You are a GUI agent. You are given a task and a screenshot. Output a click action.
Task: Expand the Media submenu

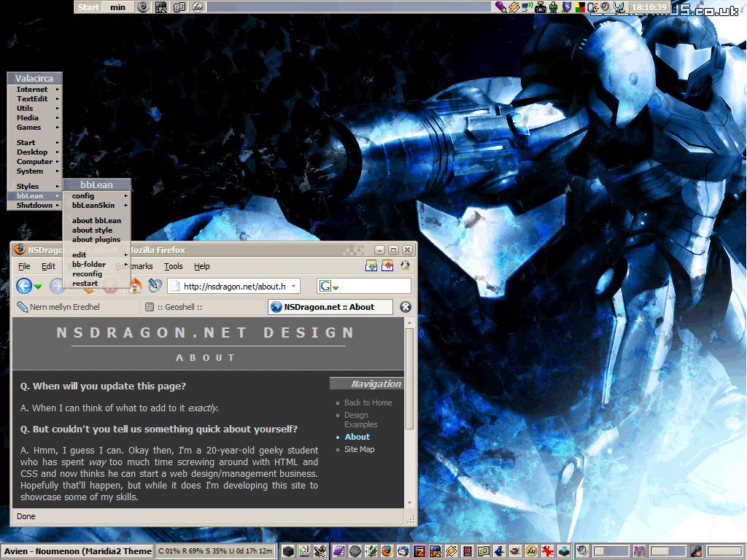pyautogui.click(x=35, y=118)
